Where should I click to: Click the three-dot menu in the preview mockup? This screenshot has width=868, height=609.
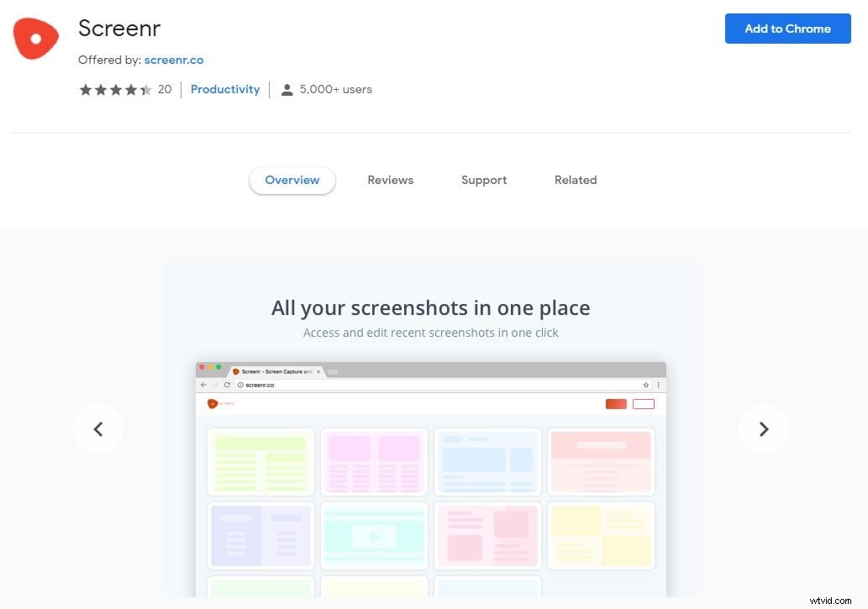point(659,384)
